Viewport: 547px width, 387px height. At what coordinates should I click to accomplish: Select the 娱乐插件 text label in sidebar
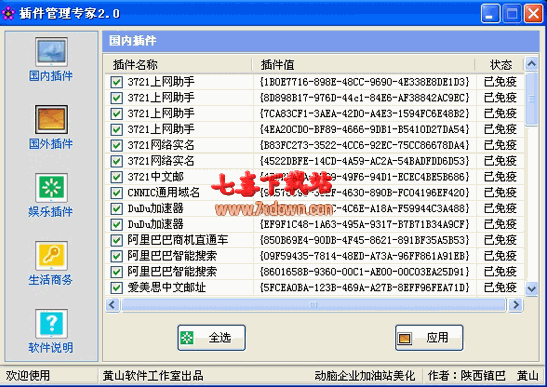(x=51, y=211)
